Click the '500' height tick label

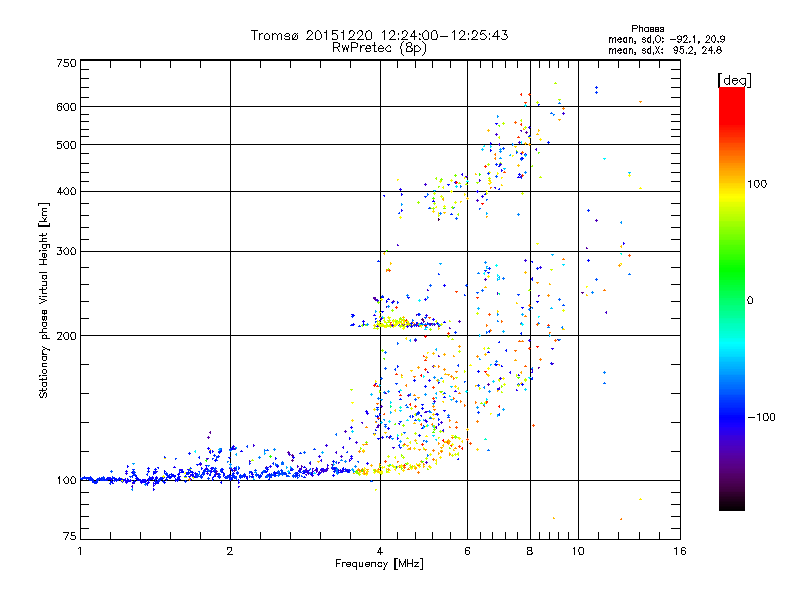point(67,145)
